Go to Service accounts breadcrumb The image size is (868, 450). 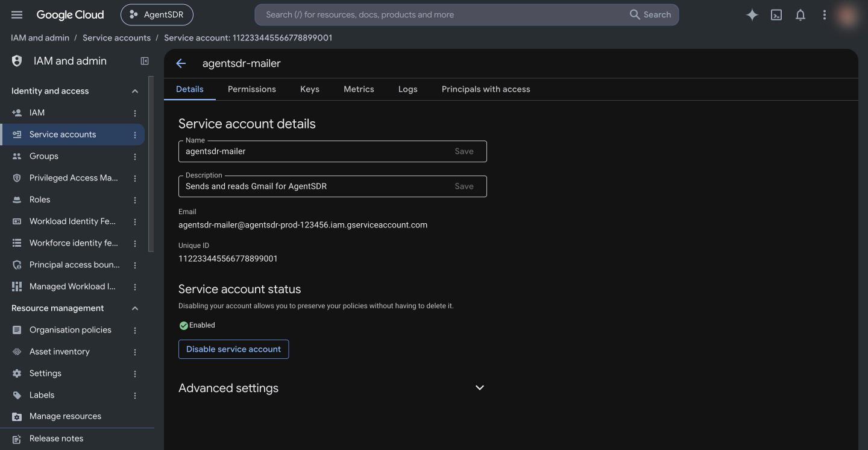point(116,37)
